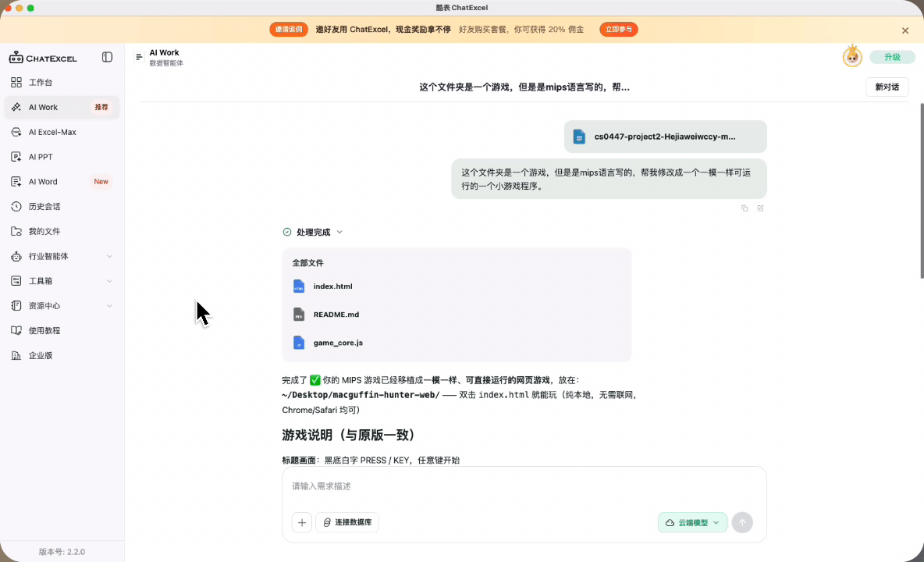The height and width of the screenshot is (562, 924).
Task: Edit the user message icon
Action: 761,208
